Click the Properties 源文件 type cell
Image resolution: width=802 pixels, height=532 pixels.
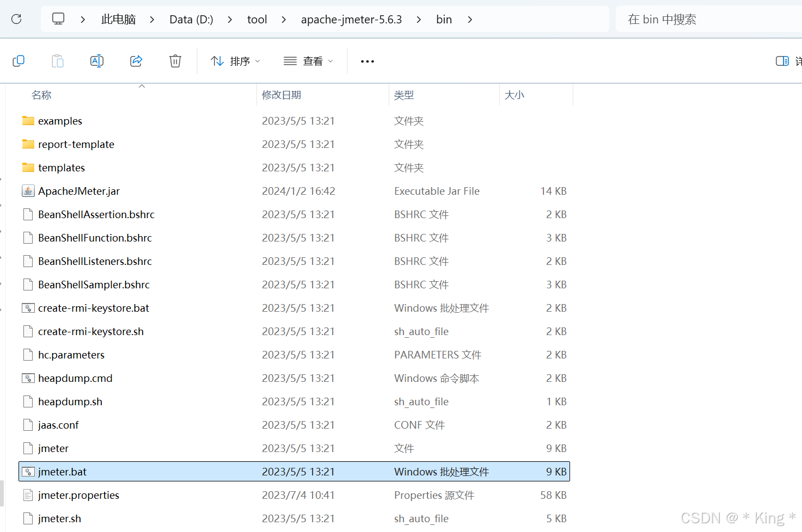(434, 495)
